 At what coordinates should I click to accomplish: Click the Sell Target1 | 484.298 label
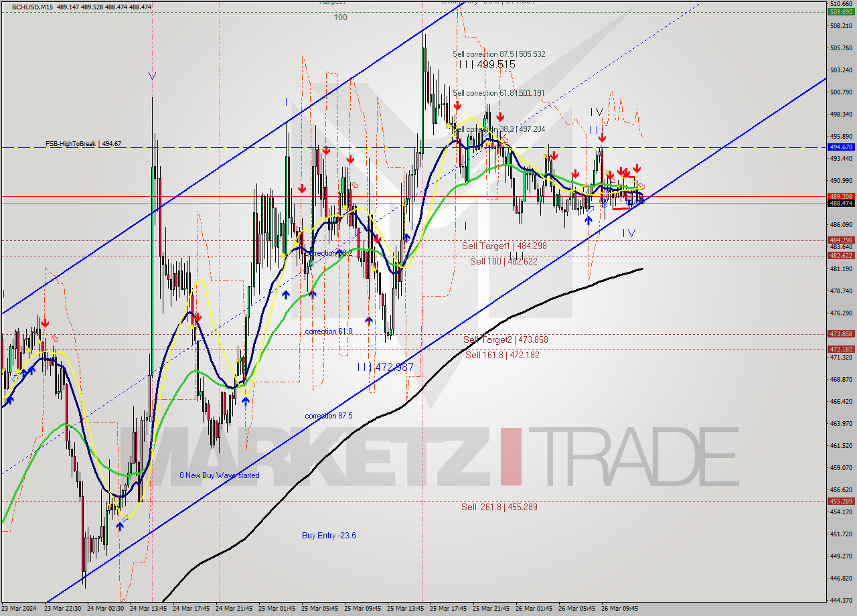504,246
